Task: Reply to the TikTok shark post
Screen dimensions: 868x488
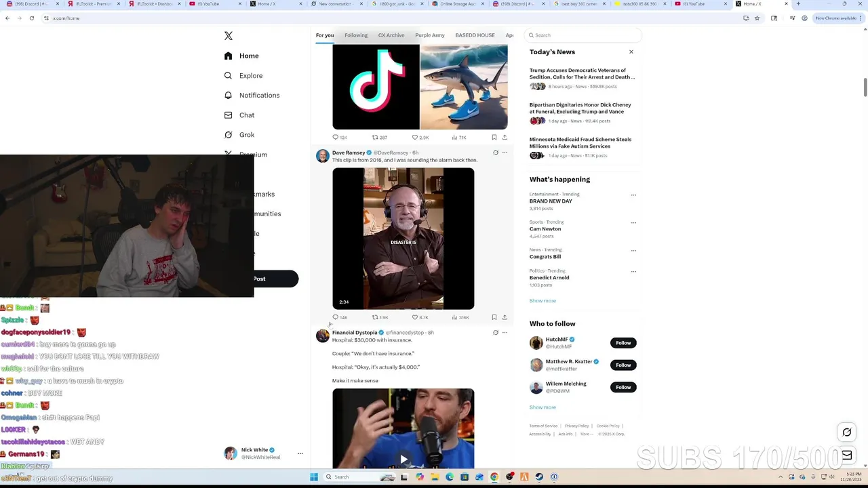Action: [339, 138]
